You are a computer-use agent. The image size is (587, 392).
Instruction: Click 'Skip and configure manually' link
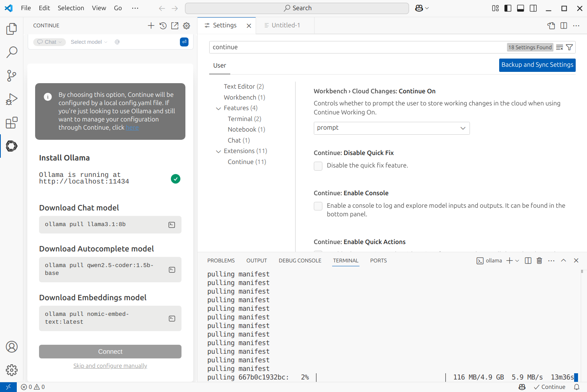pyautogui.click(x=110, y=366)
